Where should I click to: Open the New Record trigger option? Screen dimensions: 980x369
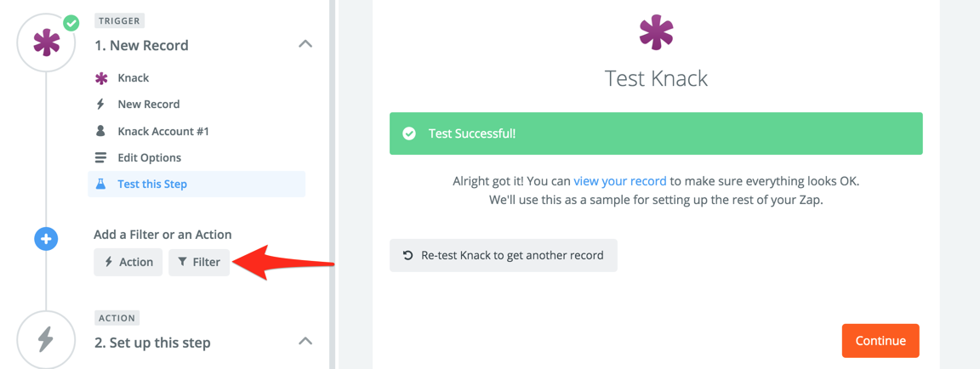[x=148, y=105]
